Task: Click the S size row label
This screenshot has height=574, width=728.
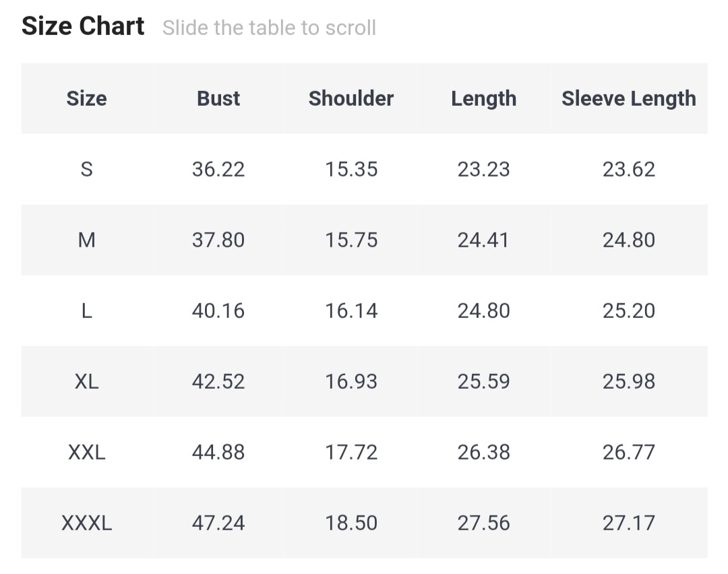Action: click(86, 169)
